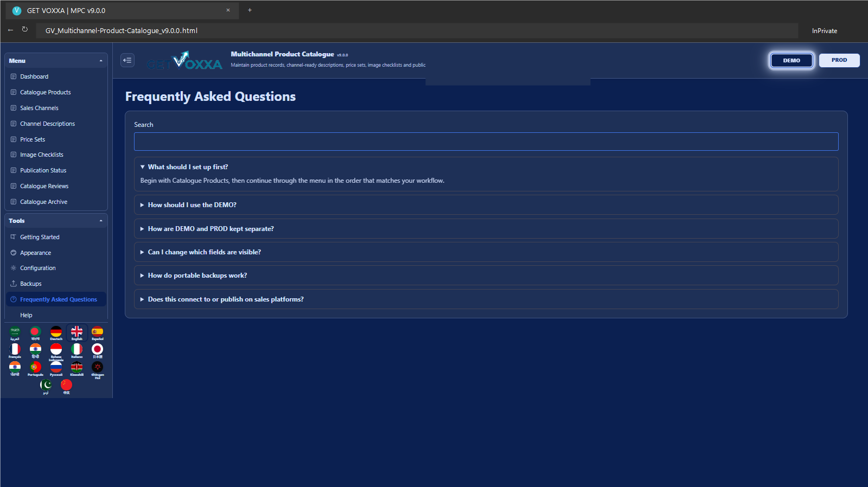Select the Arabic language flag
Image resolution: width=868 pixels, height=487 pixels.
tap(15, 333)
